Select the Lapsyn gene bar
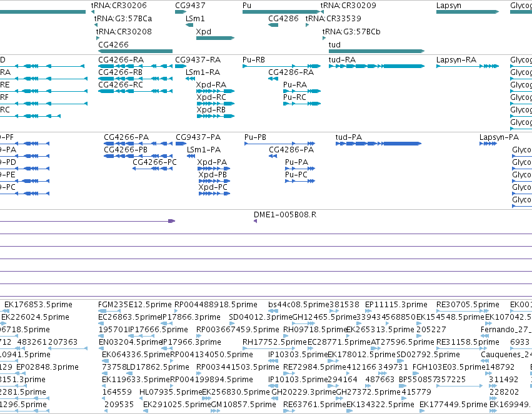 [x=468, y=12]
